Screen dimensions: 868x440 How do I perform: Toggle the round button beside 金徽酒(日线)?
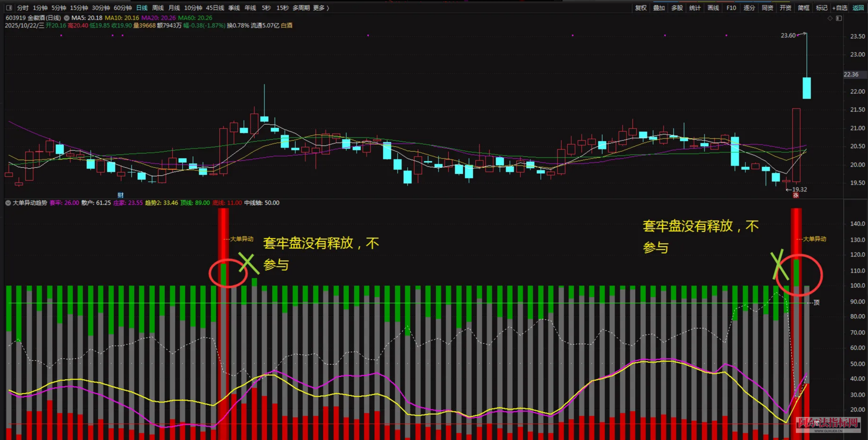pyautogui.click(x=67, y=18)
